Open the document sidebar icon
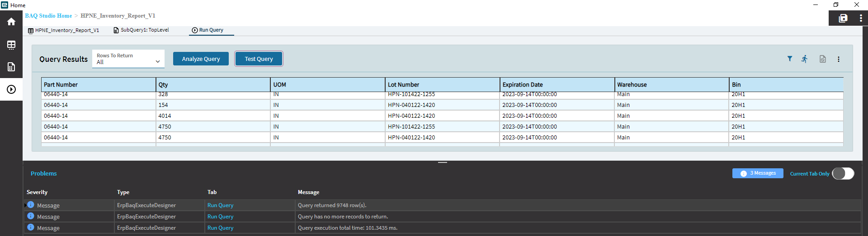Viewport: 868px width, 236px height. (11, 67)
